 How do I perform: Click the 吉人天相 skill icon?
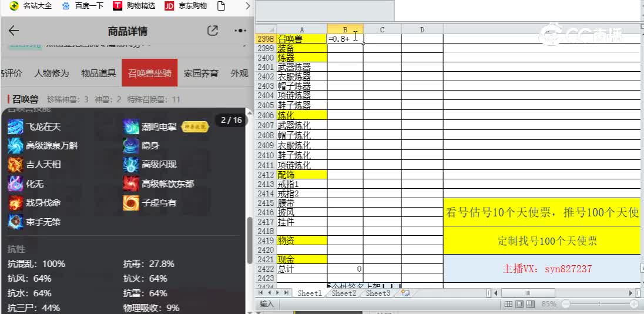point(15,165)
